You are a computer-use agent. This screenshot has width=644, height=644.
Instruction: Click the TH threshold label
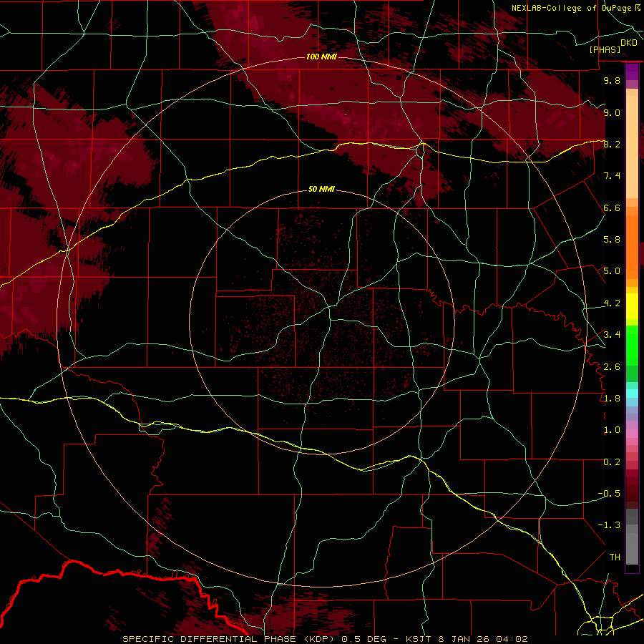coord(615,557)
